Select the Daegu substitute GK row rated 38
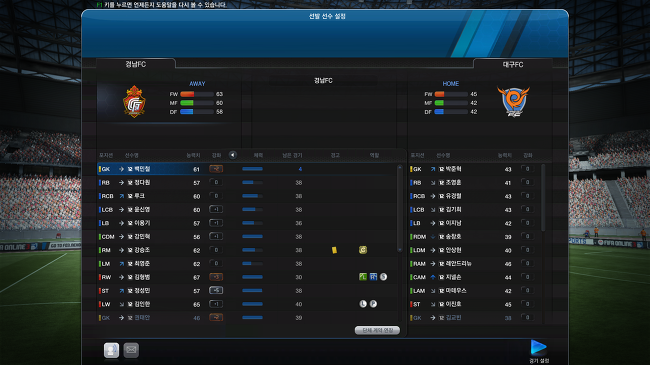The image size is (650, 365). pos(474,318)
